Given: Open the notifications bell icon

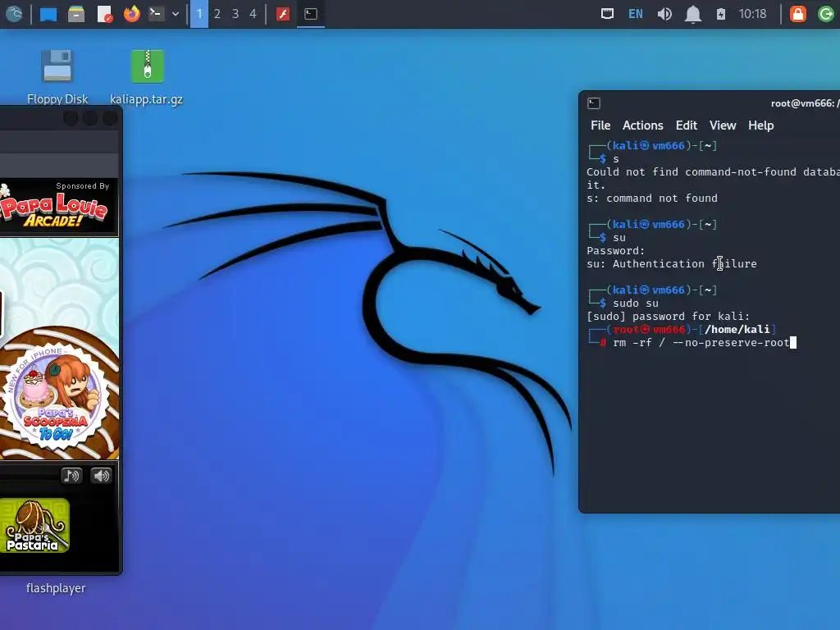Looking at the screenshot, I should 693,14.
